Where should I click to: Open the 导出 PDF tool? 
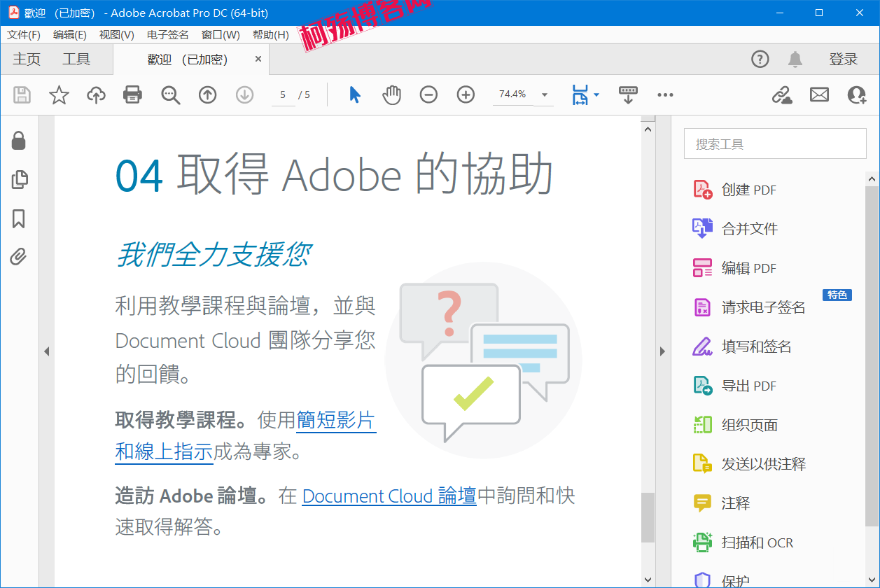[735, 386]
